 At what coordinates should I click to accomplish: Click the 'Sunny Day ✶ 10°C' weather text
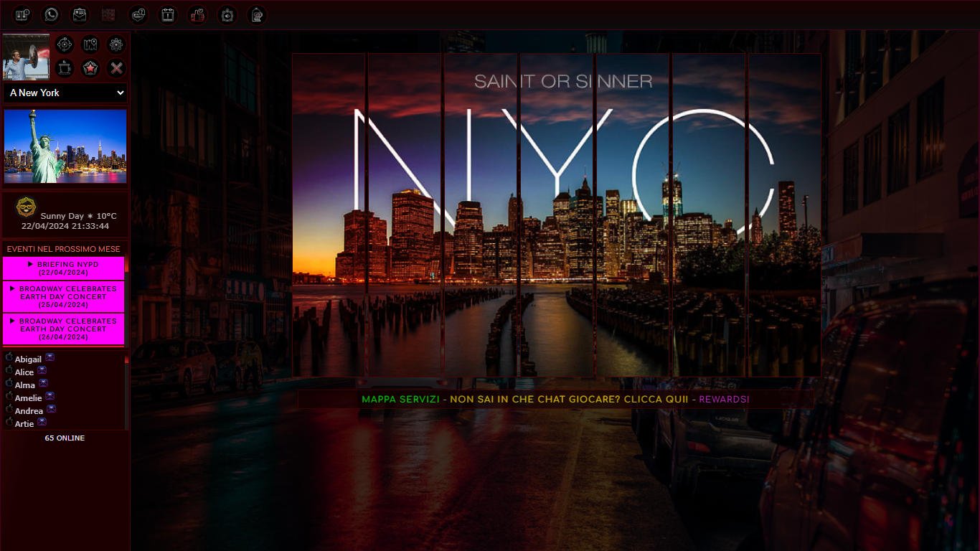[78, 216]
